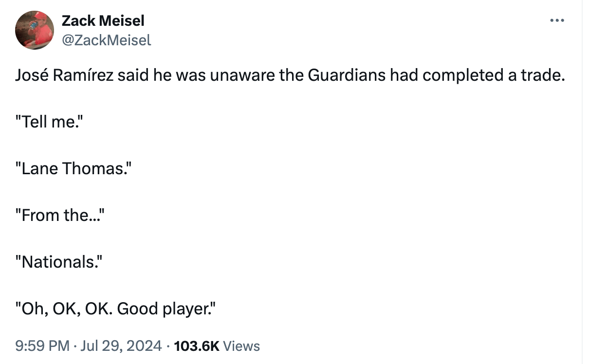Viewport: 589px width, 364px height.
Task: Click the 103.6K Views counter
Action: tap(216, 346)
